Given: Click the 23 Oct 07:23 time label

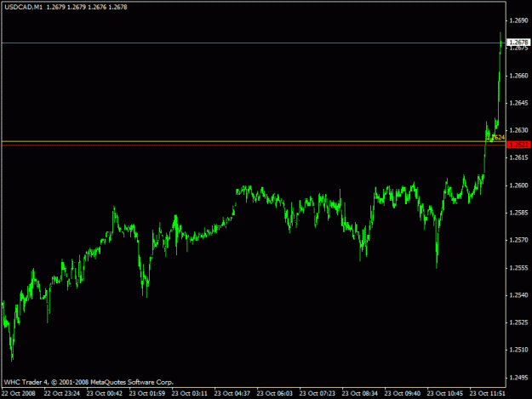Looking at the screenshot, I should [317, 394].
